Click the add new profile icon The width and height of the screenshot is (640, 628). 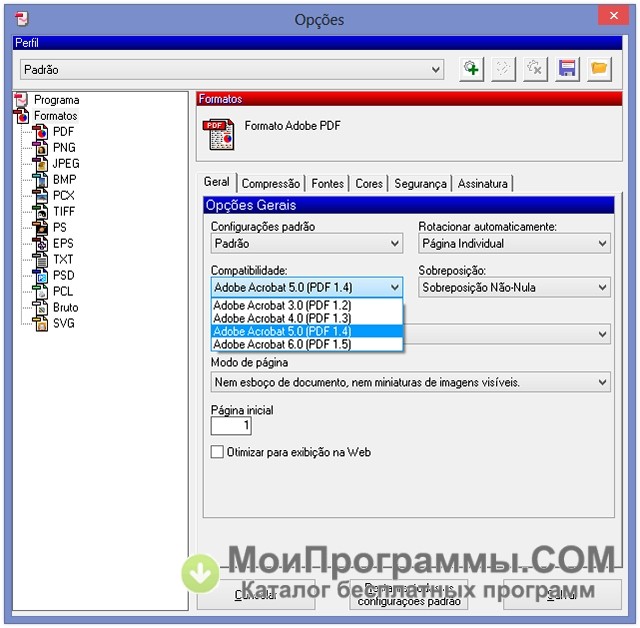(471, 69)
